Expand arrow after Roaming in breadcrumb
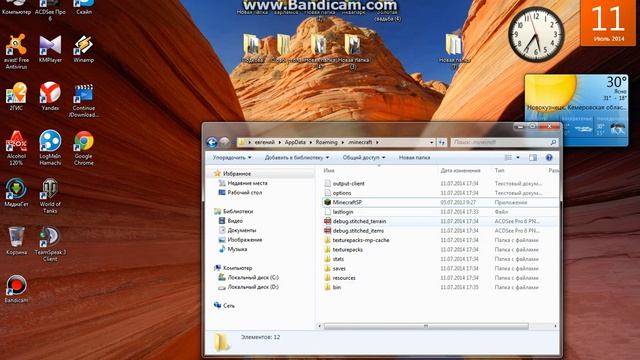Viewport: 640px width, 360px height. [342, 142]
